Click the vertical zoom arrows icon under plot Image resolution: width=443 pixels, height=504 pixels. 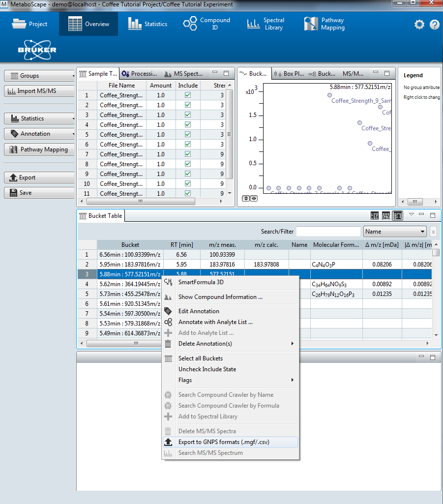click(x=246, y=198)
